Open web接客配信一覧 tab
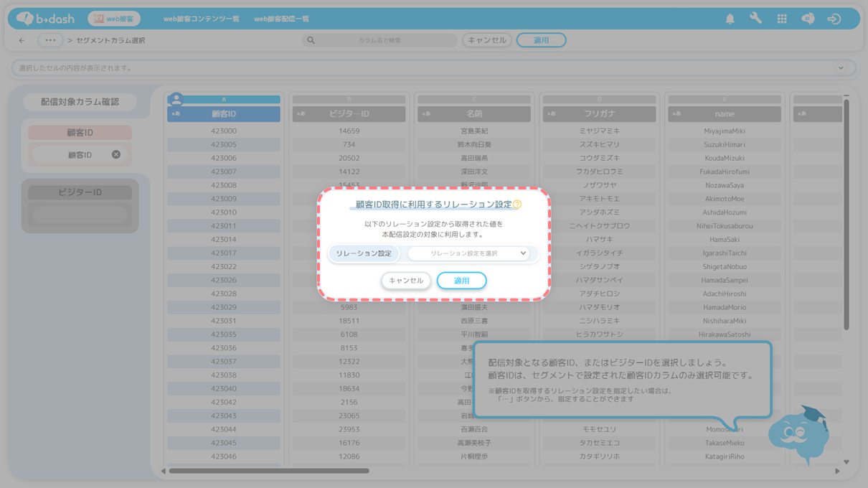Viewport: 868px width, 488px height. tap(282, 19)
